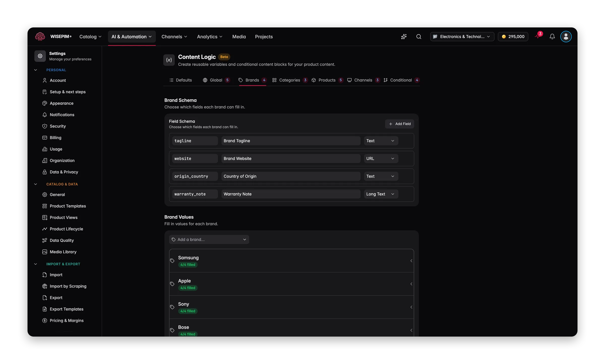Switch to the Defaults tab

(180, 80)
